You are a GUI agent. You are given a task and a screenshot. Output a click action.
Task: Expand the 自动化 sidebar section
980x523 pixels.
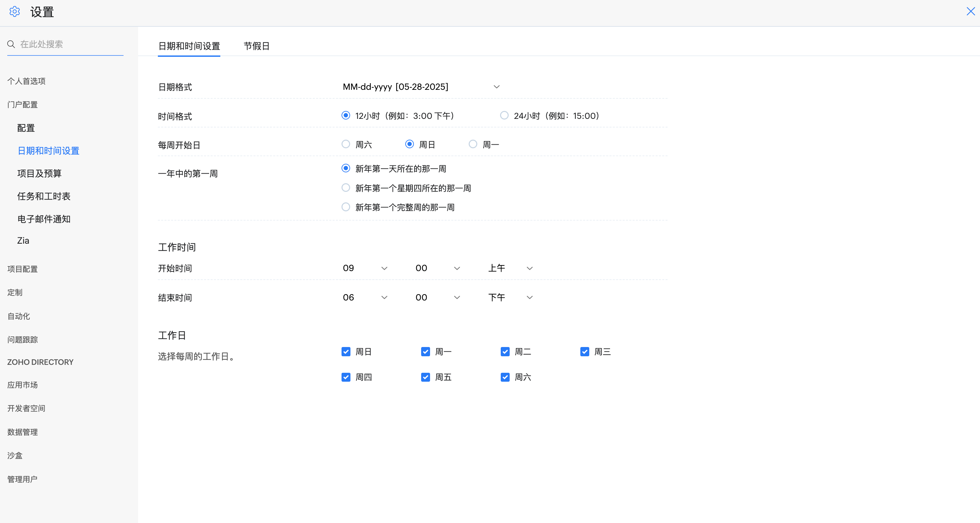(x=18, y=316)
